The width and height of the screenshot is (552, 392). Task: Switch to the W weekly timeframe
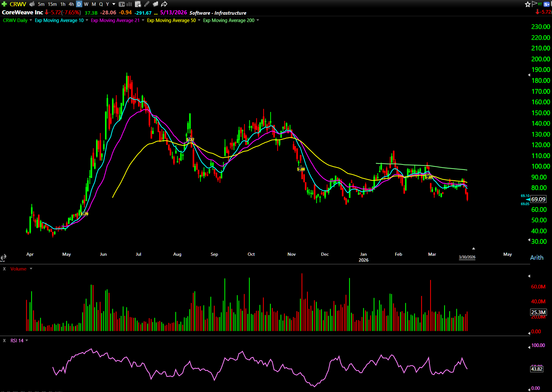pyautogui.click(x=86, y=4)
